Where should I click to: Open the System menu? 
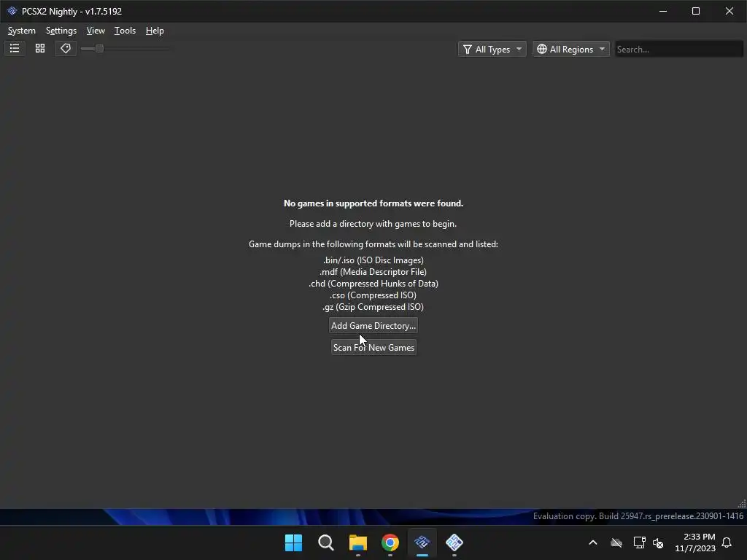tap(22, 31)
